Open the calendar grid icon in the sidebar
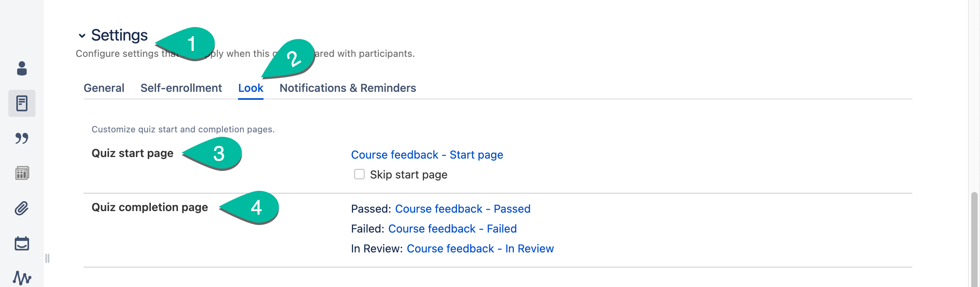The image size is (980, 287). pyautogui.click(x=22, y=173)
